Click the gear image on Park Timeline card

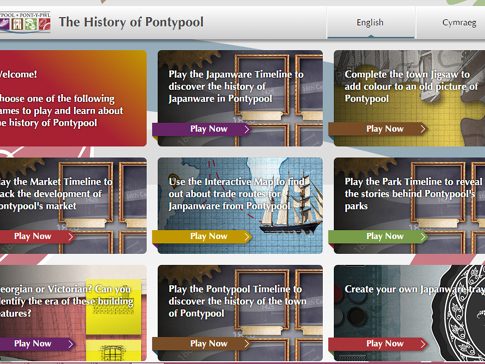point(366,166)
